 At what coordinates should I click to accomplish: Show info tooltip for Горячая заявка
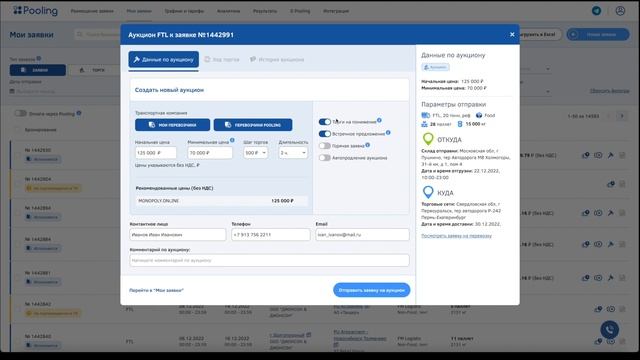click(368, 144)
